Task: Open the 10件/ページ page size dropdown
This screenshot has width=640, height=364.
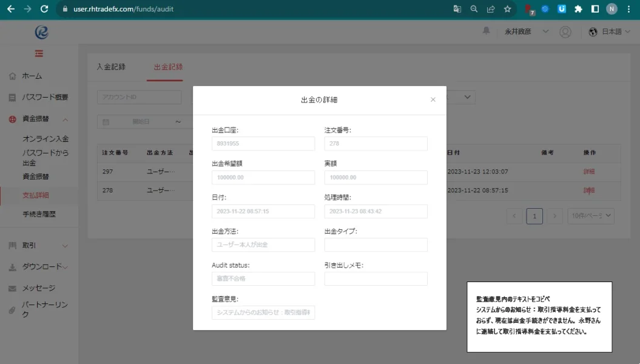Action: click(x=590, y=215)
